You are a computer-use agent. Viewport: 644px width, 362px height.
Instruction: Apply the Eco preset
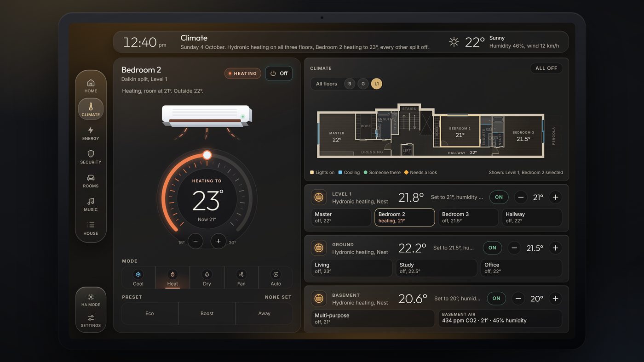[149, 313]
